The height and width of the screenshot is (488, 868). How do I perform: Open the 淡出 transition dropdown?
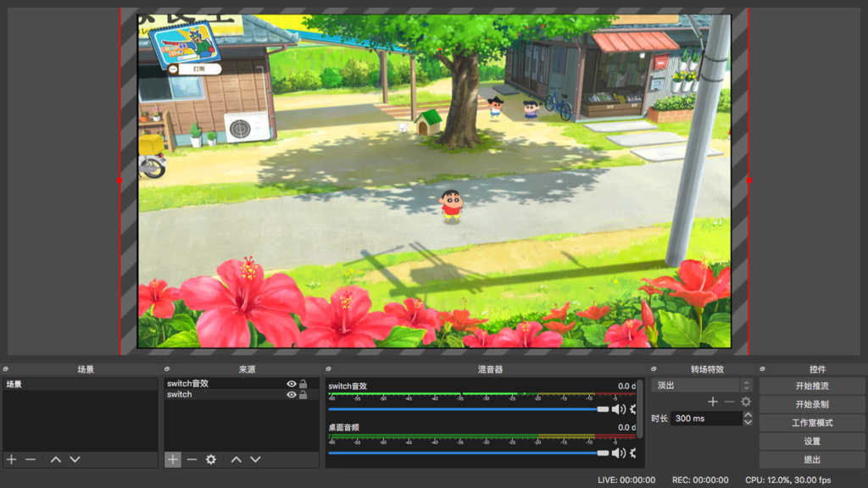tap(695, 385)
